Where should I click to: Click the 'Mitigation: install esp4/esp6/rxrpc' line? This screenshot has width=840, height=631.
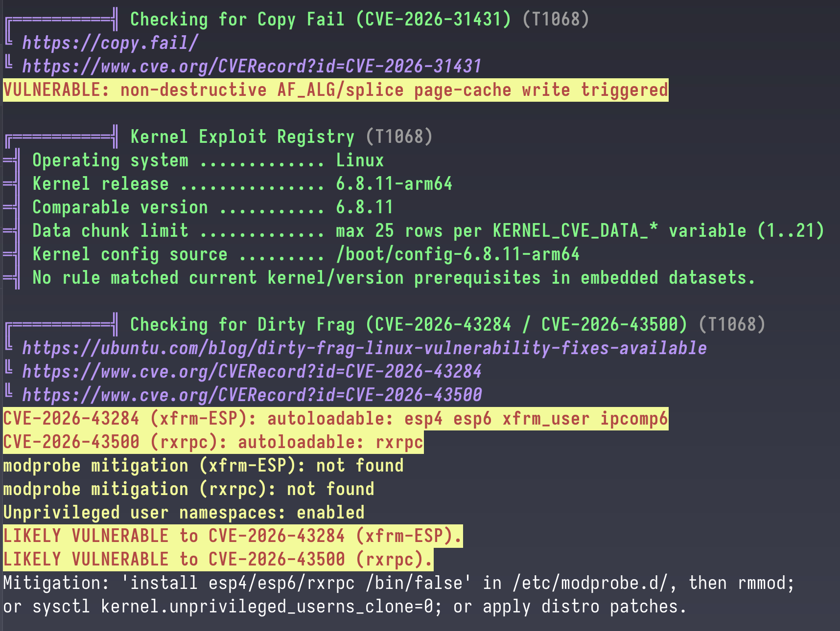click(x=399, y=583)
